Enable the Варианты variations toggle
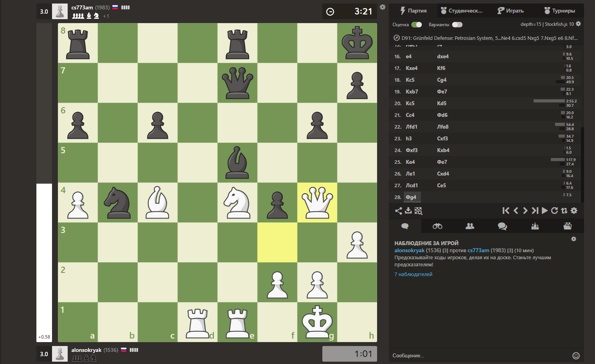Viewport: 595px width, 364px height. (457, 24)
